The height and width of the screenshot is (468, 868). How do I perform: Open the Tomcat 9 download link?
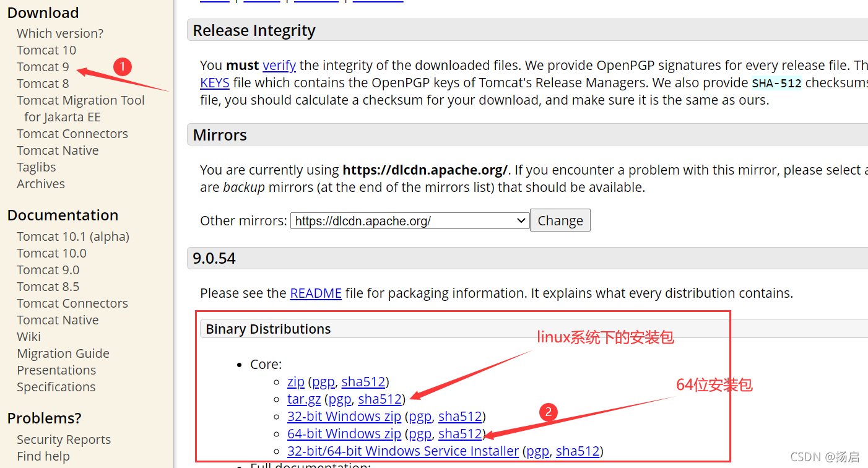tap(43, 67)
